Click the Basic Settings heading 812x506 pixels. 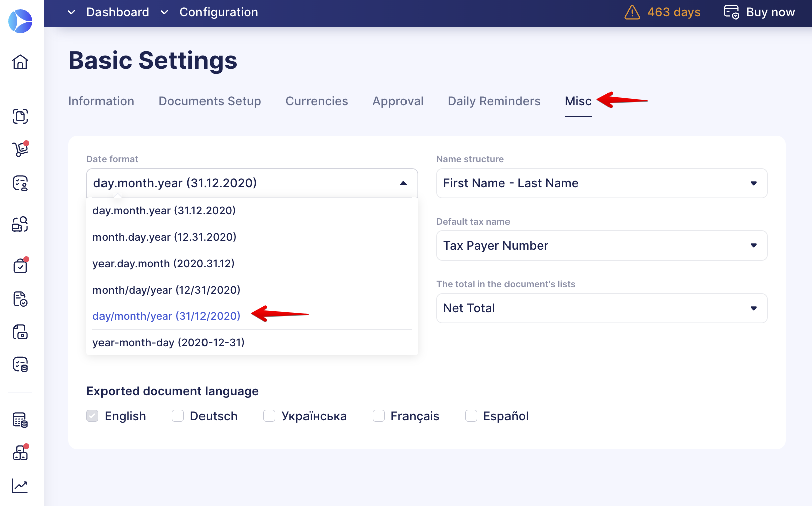pyautogui.click(x=153, y=61)
